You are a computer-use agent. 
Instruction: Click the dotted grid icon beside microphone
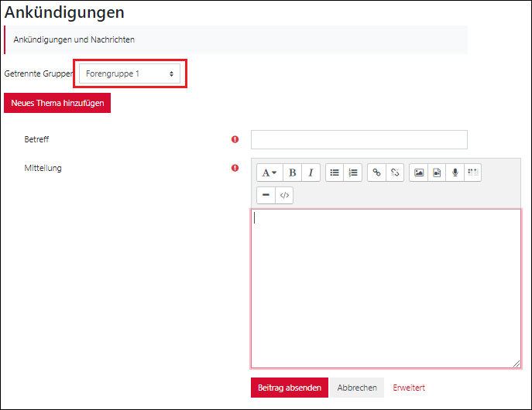tap(472, 173)
